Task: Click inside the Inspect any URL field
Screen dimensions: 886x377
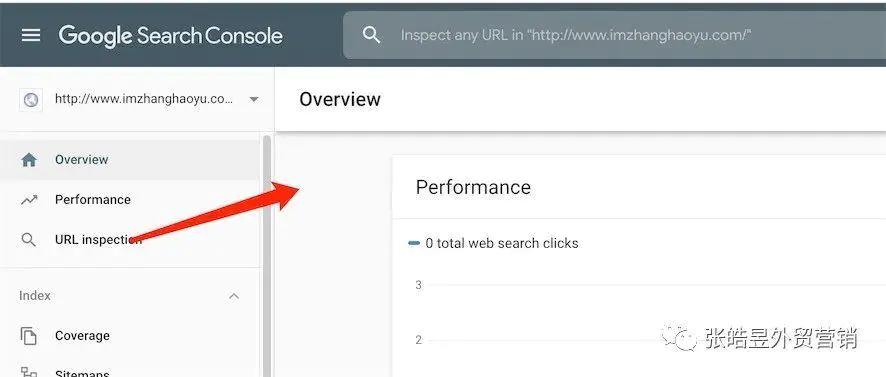Action: point(614,35)
